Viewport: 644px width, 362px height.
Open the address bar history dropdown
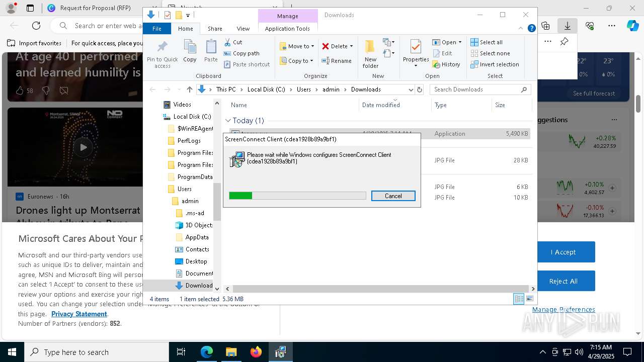point(411,89)
